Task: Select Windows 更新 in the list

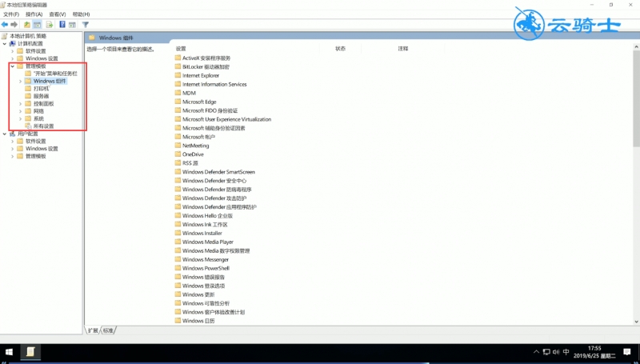Action: (x=198, y=294)
